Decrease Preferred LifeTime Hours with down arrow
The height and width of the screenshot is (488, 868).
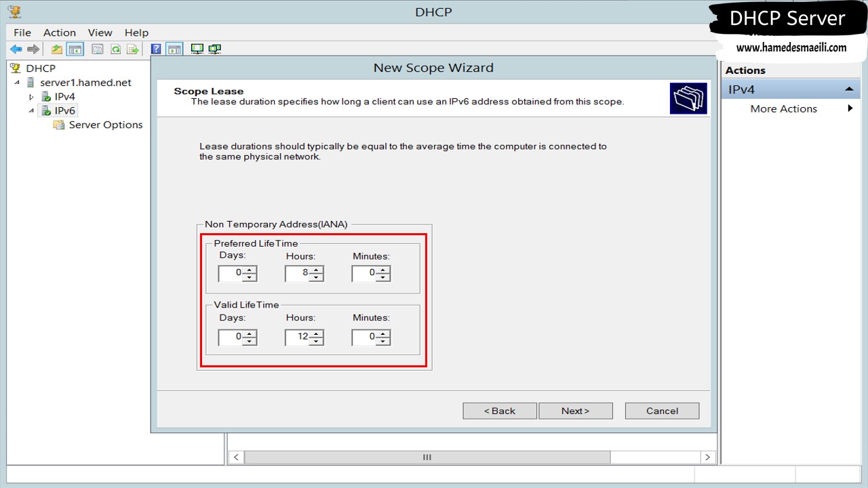point(316,277)
